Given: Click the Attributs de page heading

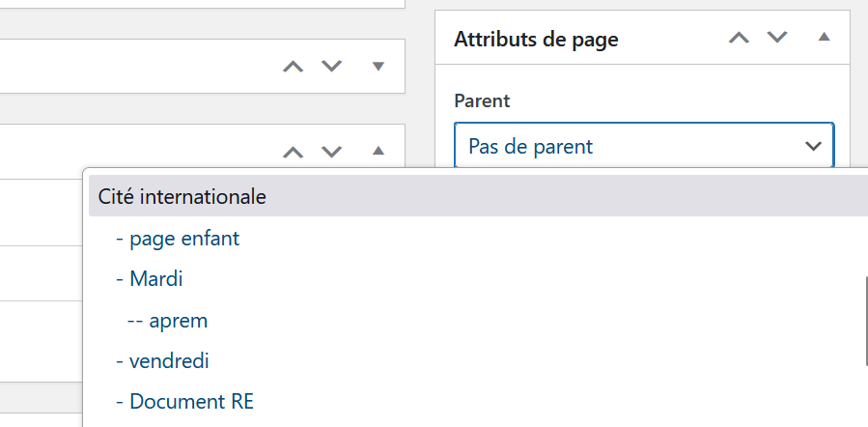Looking at the screenshot, I should (536, 40).
